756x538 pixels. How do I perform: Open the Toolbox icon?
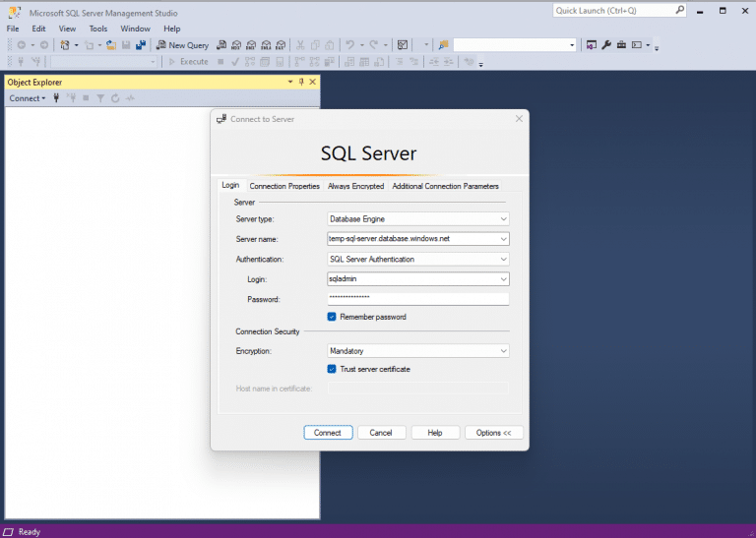621,45
